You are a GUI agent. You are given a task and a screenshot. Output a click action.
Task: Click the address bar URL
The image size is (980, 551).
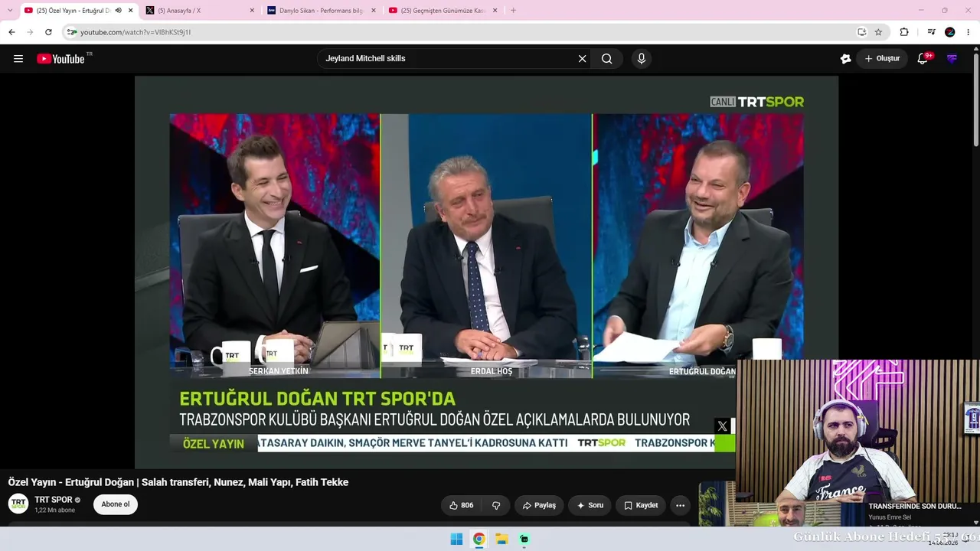click(136, 32)
